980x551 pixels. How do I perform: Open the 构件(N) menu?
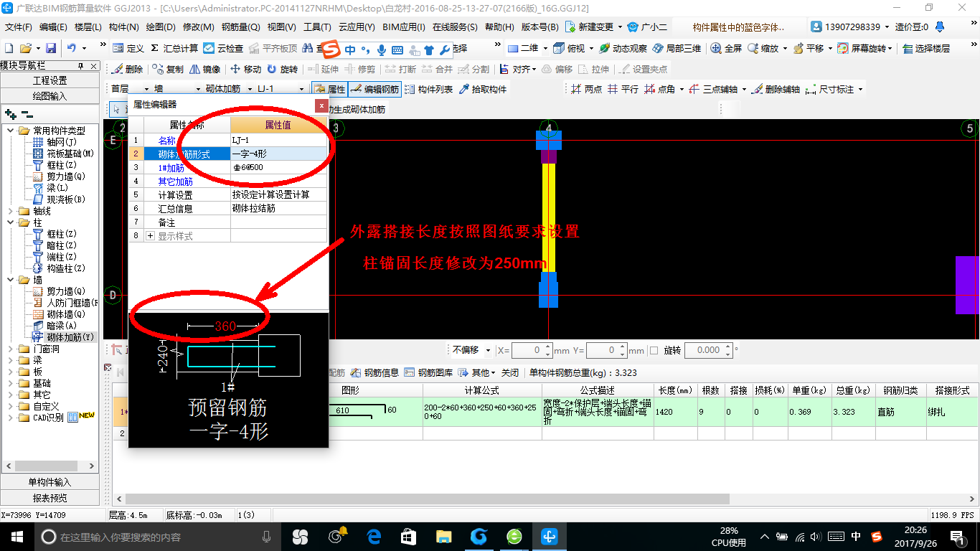[x=123, y=27]
